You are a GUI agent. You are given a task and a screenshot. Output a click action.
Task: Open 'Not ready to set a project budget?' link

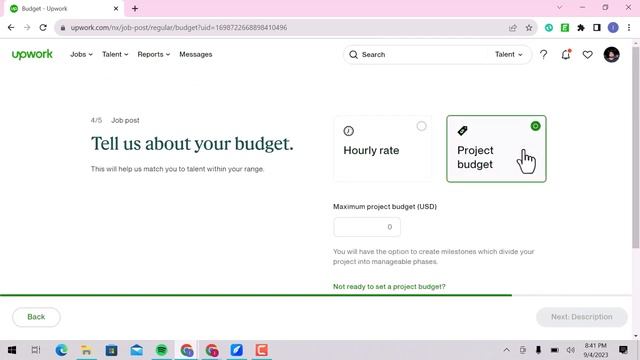(x=389, y=287)
